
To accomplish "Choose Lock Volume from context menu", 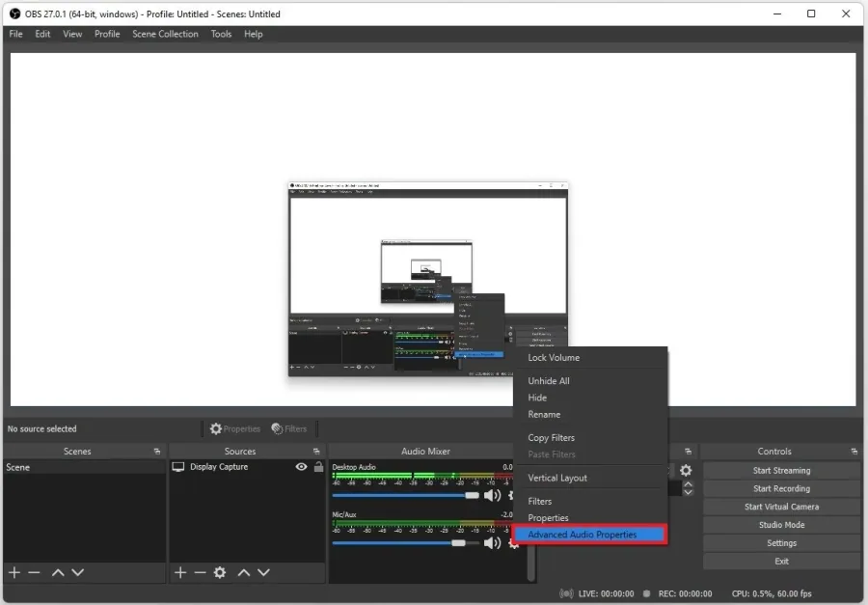I will click(590, 357).
